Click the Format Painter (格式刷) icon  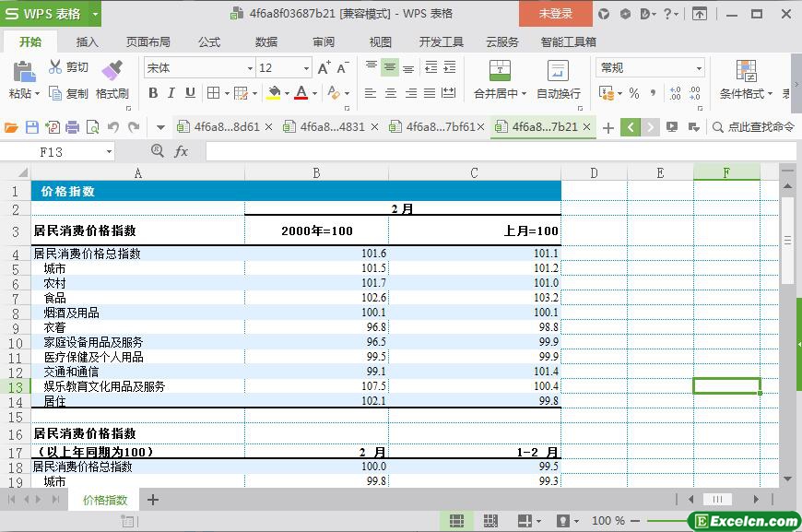coord(112,70)
